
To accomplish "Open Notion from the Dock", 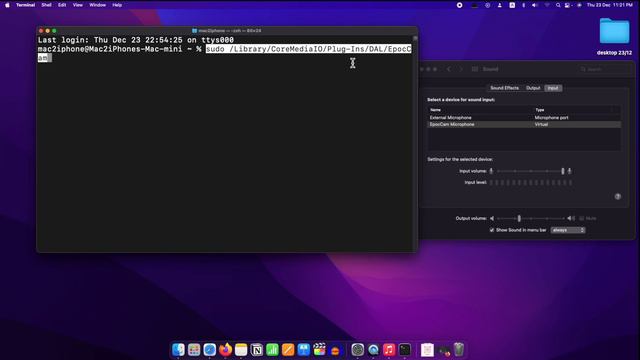I will (x=257, y=350).
